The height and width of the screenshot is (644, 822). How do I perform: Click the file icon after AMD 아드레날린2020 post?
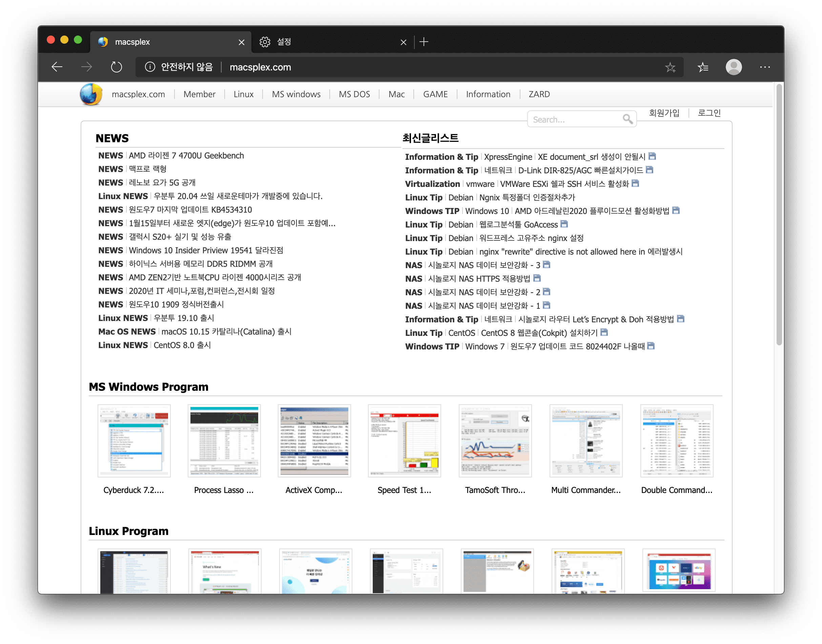pyautogui.click(x=676, y=210)
